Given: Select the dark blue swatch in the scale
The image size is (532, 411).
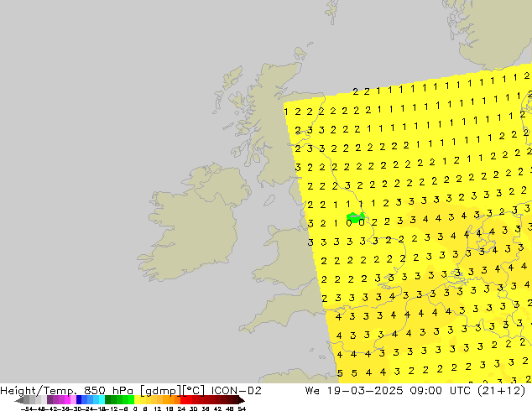Looking at the screenshot, I should coord(79,399).
